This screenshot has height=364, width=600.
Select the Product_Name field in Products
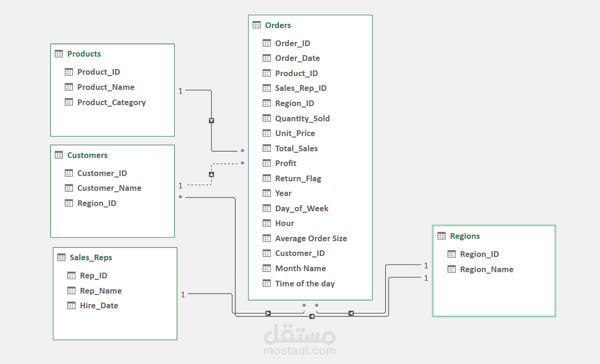pyautogui.click(x=106, y=87)
